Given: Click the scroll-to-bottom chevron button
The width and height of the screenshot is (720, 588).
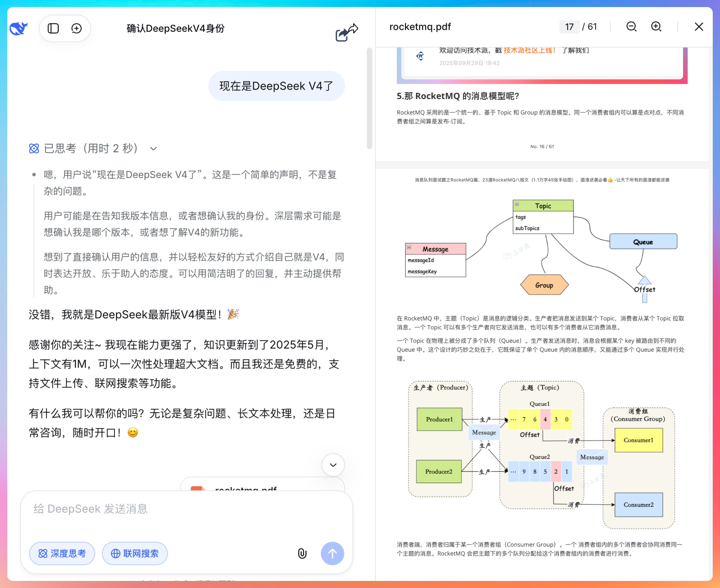Looking at the screenshot, I should click(333, 465).
